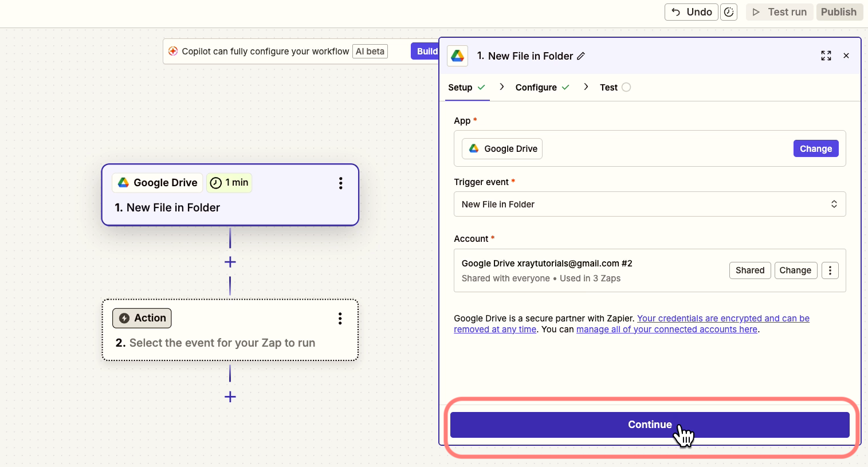Click the Continue button
Image resolution: width=868 pixels, height=467 pixels.
[650, 425]
